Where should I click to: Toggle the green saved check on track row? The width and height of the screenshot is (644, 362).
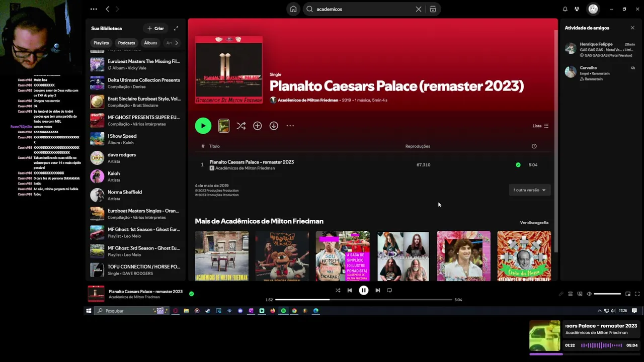(x=518, y=165)
